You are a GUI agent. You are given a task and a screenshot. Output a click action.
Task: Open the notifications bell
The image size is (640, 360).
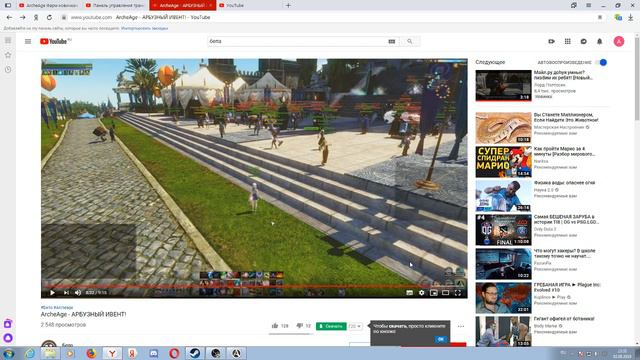(x=600, y=41)
